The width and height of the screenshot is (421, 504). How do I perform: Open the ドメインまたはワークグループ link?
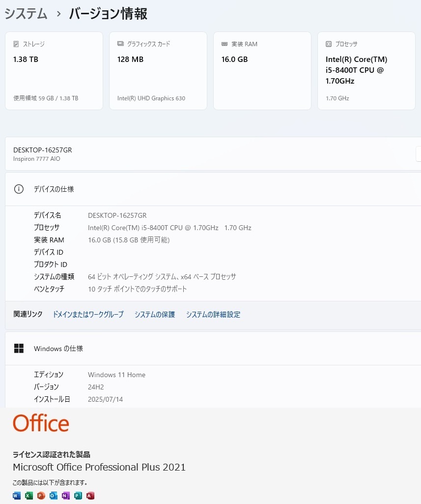[88, 314]
